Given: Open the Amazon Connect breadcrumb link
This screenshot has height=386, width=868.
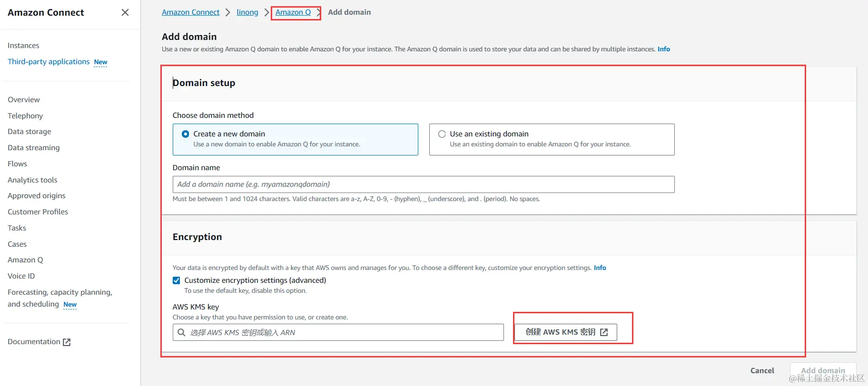Looking at the screenshot, I should pos(190,12).
